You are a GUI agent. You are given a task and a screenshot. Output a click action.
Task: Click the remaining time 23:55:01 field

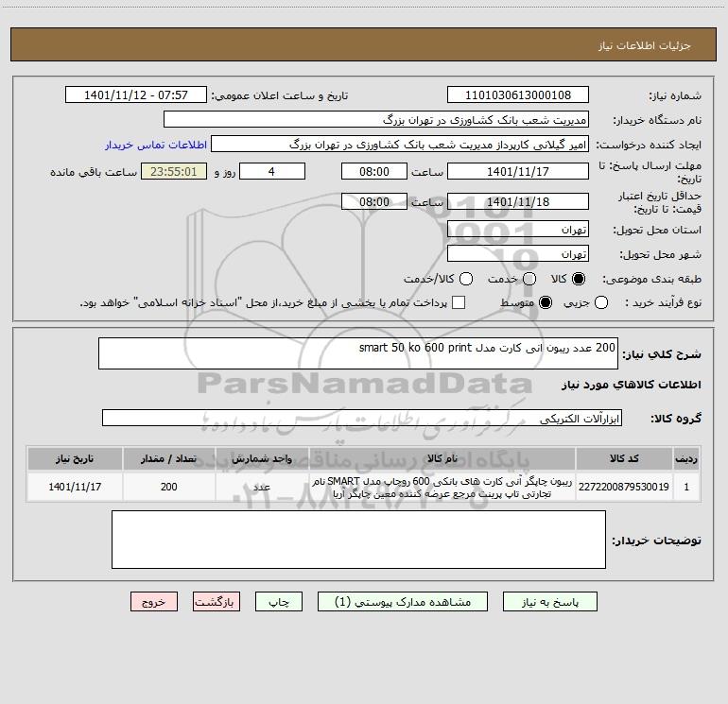coord(174,171)
